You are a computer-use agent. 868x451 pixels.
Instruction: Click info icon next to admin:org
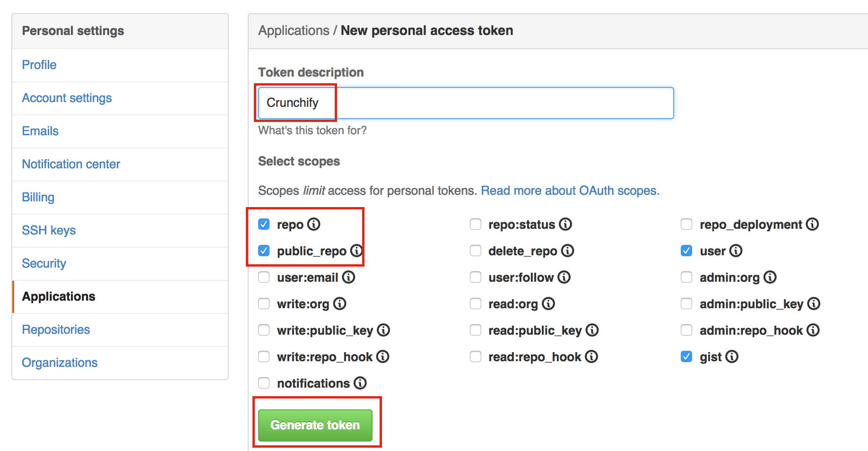[x=771, y=277]
